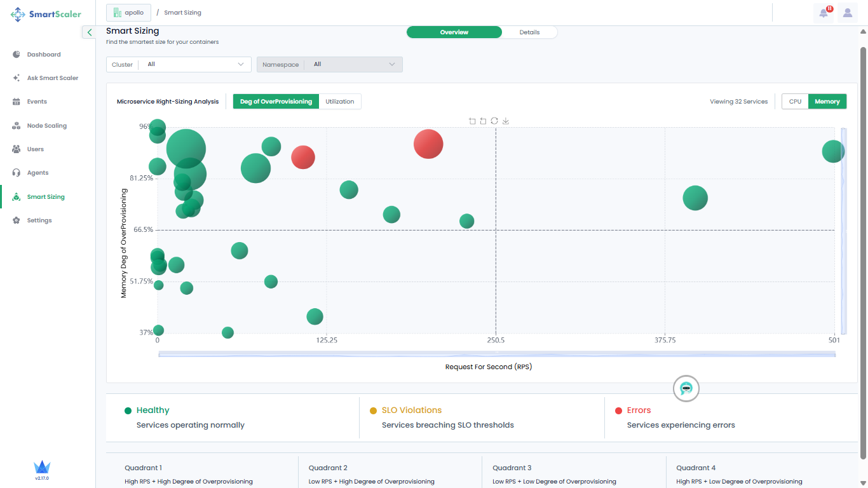This screenshot has height=488, width=868.
Task: Open the notifications bell icon
Action: [824, 13]
